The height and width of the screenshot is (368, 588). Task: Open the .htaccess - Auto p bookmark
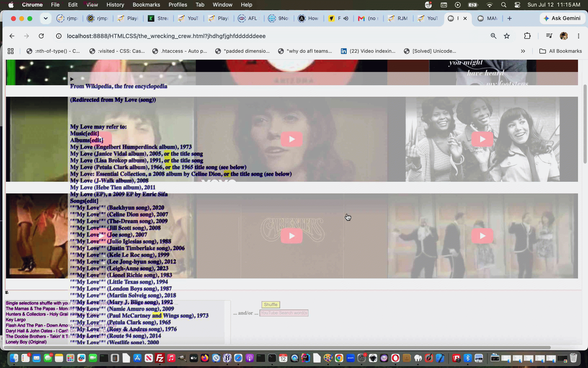(x=179, y=51)
